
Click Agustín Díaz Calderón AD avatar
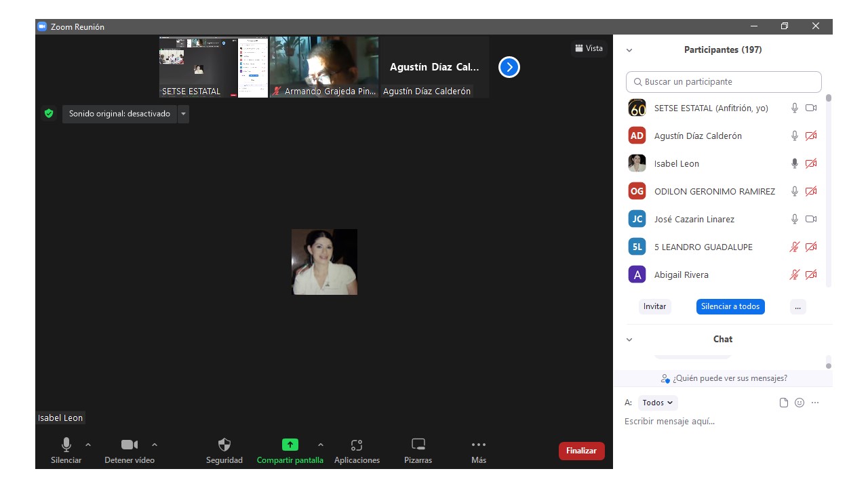(x=637, y=136)
